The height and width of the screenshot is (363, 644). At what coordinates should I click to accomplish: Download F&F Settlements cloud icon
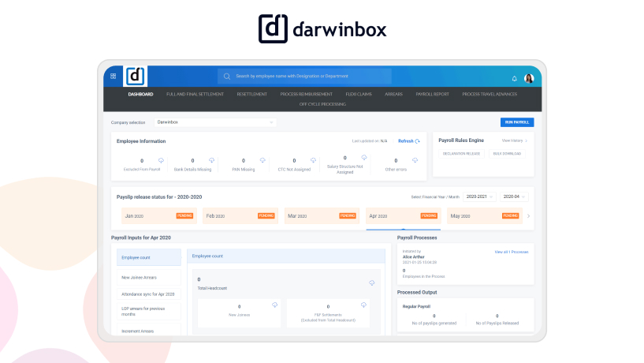click(363, 305)
